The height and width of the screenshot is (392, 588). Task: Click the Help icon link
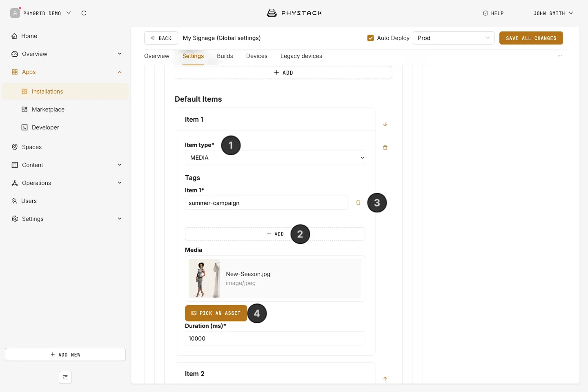click(493, 13)
